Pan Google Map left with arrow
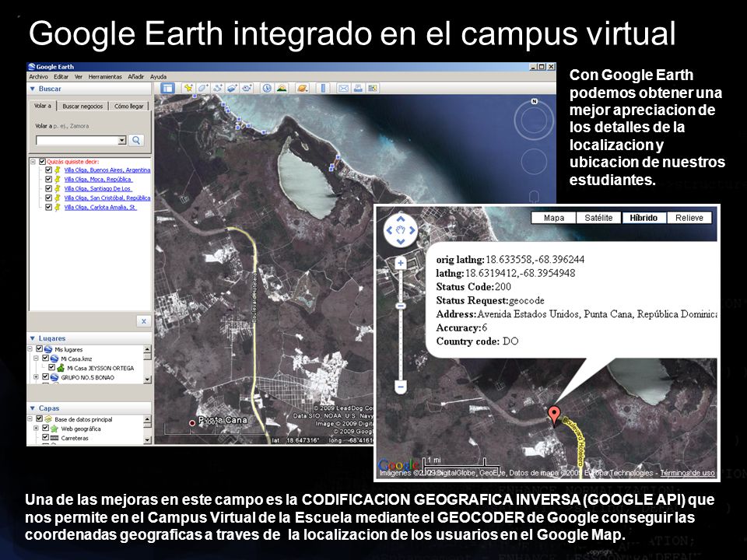Image resolution: width=747 pixels, height=560 pixels. (389, 230)
